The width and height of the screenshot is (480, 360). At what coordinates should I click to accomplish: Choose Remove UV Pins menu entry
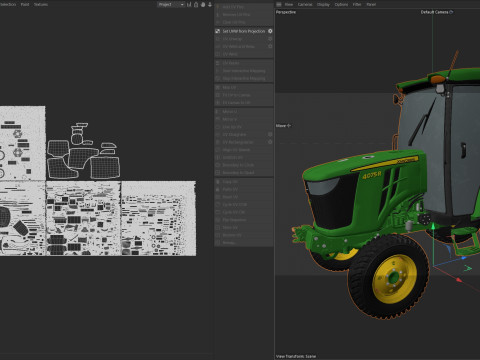pos(244,14)
